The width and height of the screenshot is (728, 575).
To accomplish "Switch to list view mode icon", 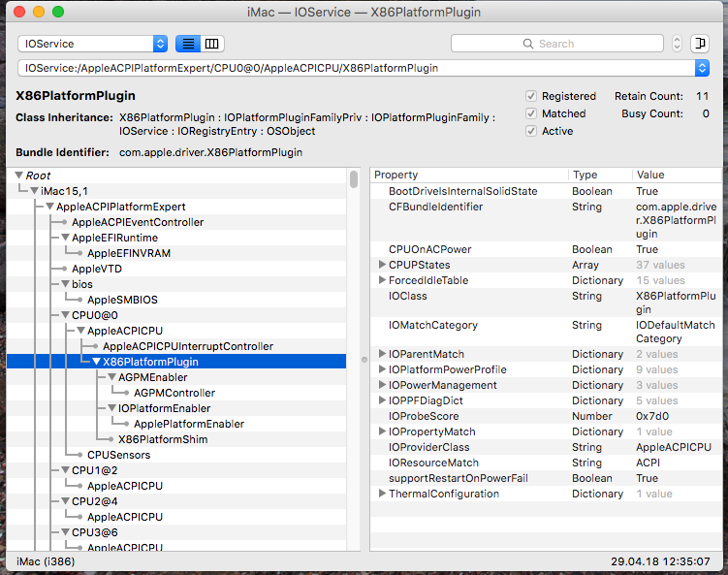I will [188, 44].
